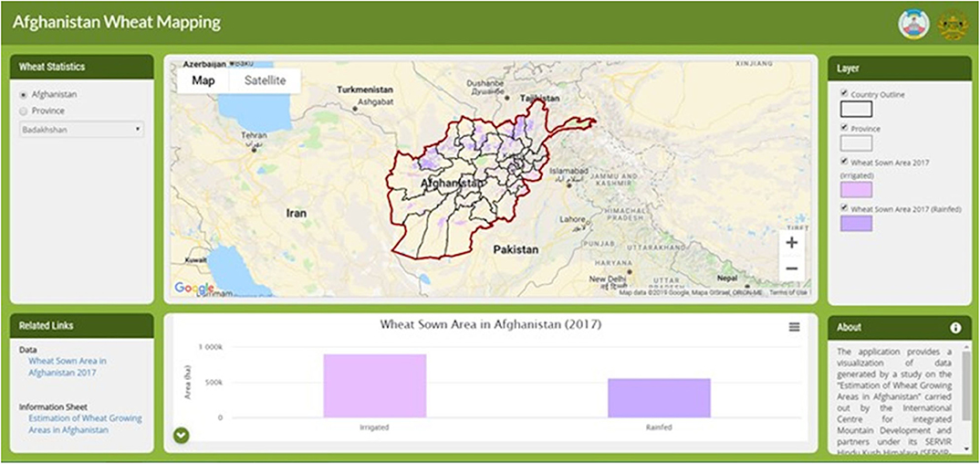The width and height of the screenshot is (980, 464).
Task: Open the Badakhshan province dropdown
Action: pos(81,130)
